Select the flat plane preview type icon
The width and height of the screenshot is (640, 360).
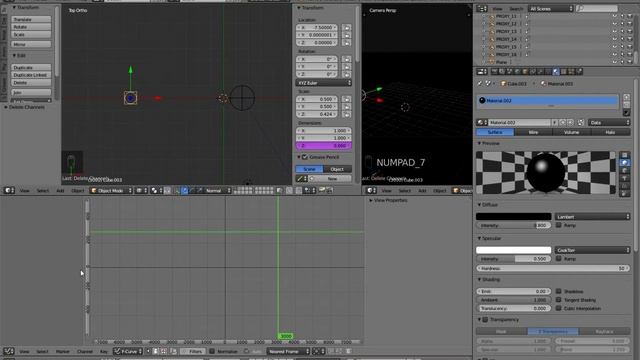(x=624, y=155)
